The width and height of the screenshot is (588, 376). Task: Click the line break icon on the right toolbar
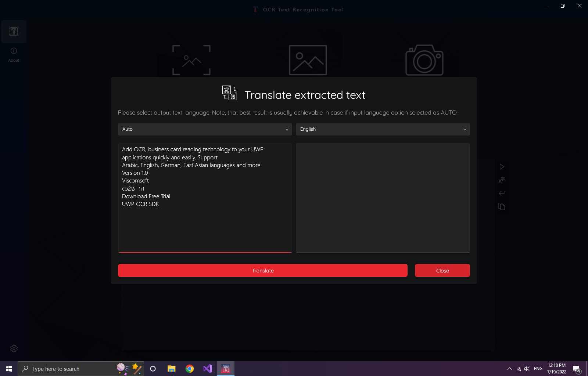(x=502, y=193)
